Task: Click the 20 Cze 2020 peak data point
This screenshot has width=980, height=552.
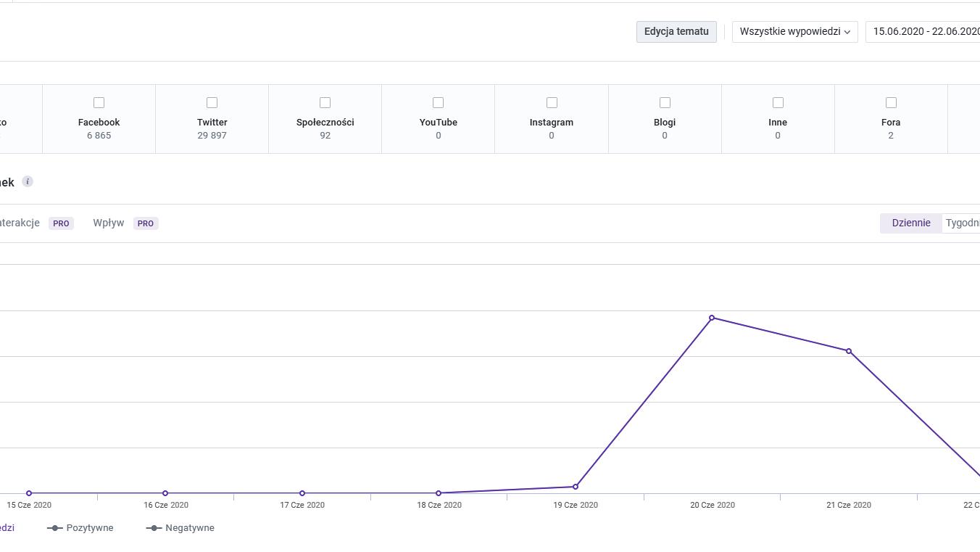Action: point(712,318)
